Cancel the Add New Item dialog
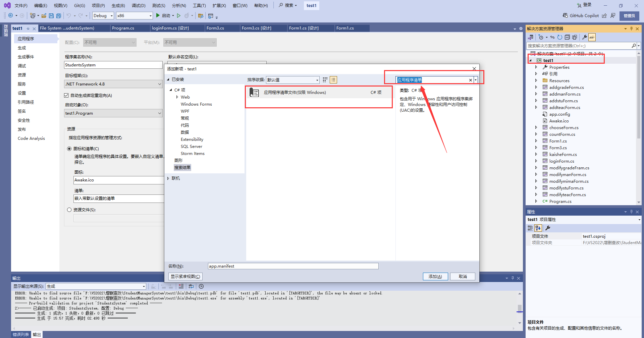The image size is (644, 338). click(463, 277)
